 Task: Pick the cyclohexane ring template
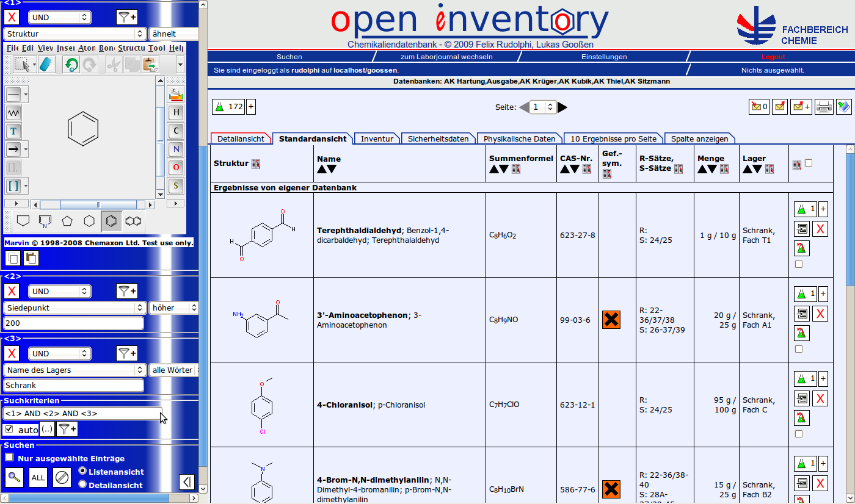(x=89, y=221)
